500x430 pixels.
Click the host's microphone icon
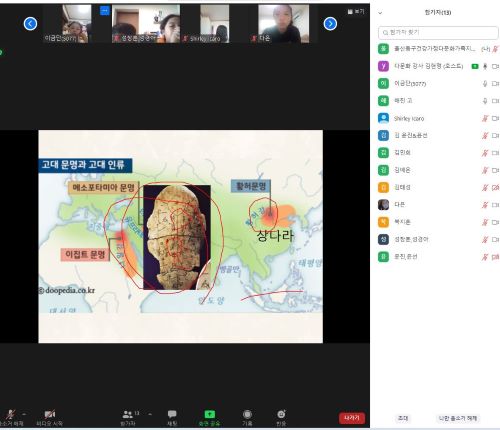click(485, 66)
